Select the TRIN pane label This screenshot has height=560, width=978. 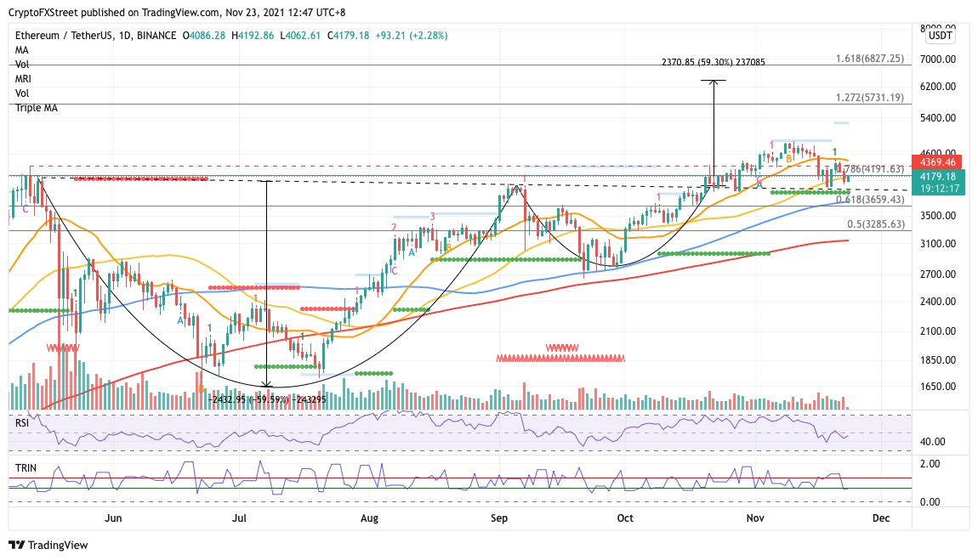(26, 468)
